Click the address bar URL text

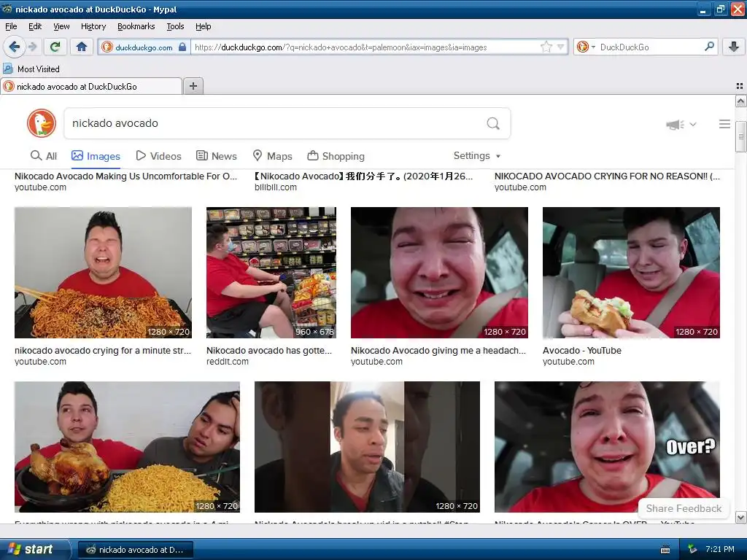coord(341,47)
